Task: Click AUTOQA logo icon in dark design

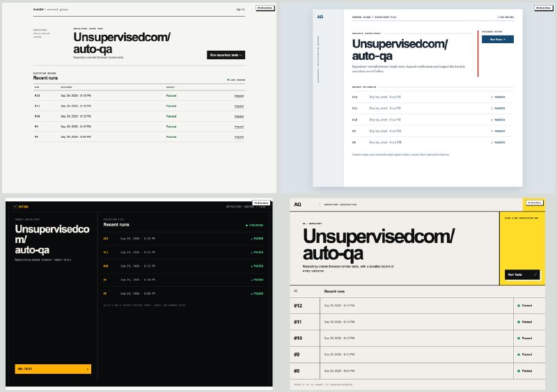Action: (15, 207)
